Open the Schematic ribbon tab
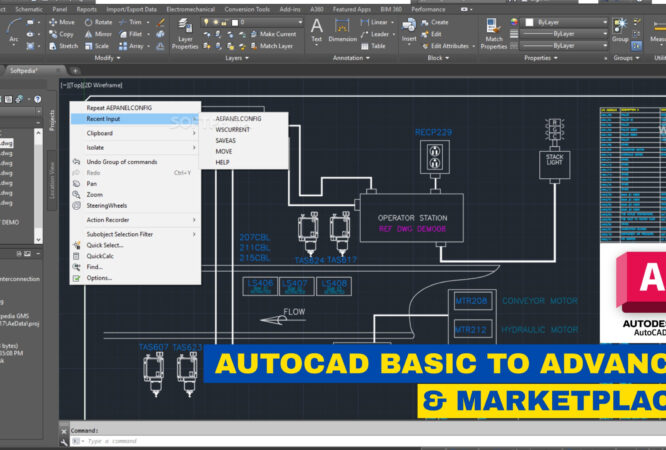The image size is (666, 450). [x=28, y=9]
